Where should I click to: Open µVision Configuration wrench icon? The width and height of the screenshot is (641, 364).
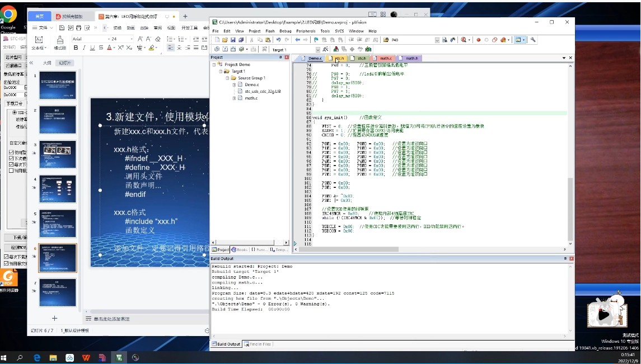532,40
